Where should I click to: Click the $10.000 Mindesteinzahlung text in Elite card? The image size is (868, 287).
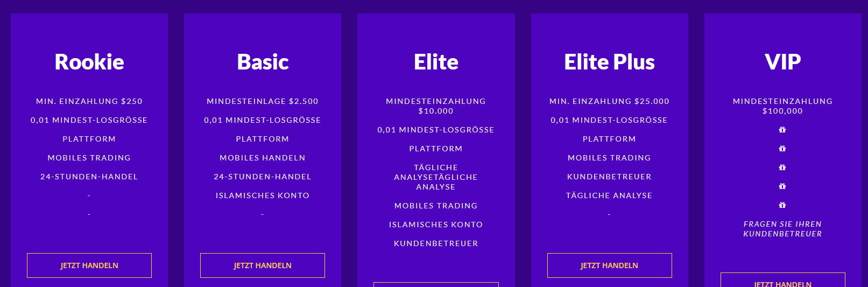[x=436, y=106]
